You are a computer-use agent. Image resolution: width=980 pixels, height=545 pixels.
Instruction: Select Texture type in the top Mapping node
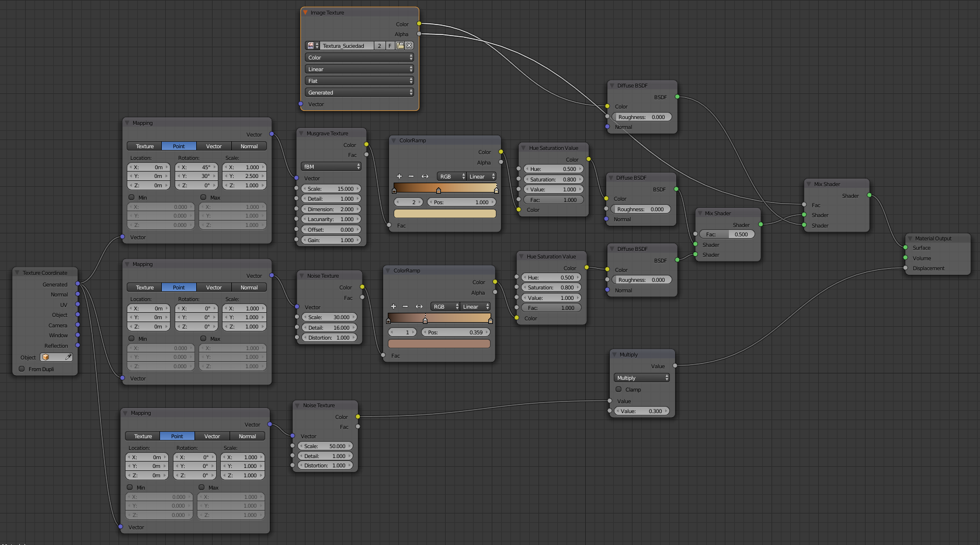(x=144, y=146)
